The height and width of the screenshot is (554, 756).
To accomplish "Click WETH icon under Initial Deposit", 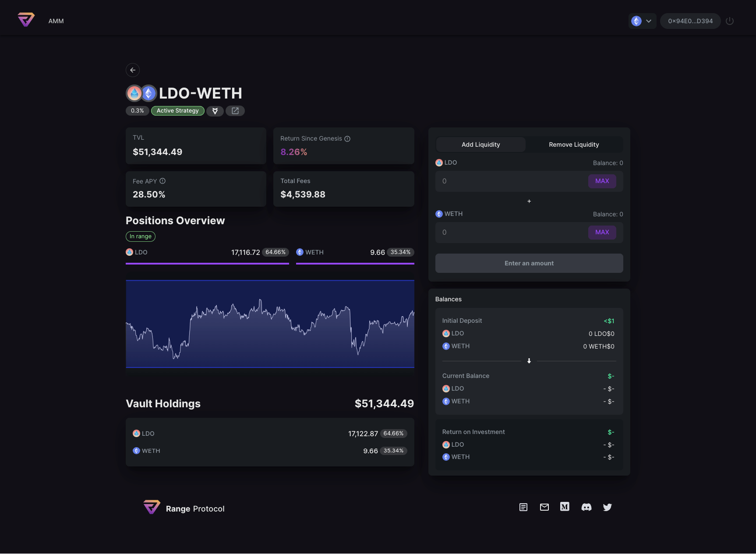I will (x=446, y=346).
